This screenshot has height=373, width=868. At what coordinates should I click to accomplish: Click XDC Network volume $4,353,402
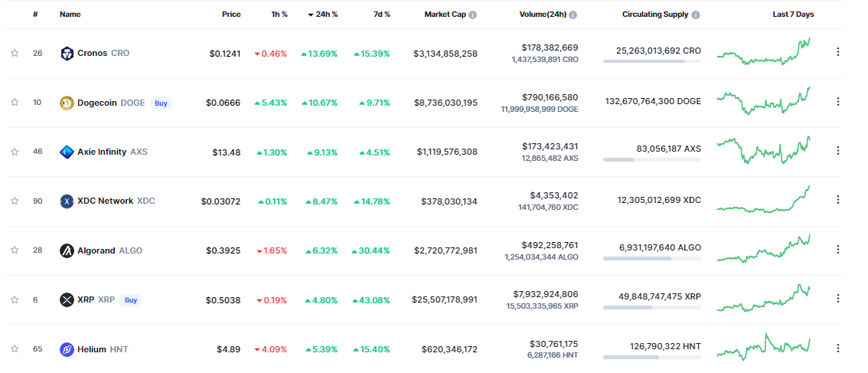(x=553, y=195)
